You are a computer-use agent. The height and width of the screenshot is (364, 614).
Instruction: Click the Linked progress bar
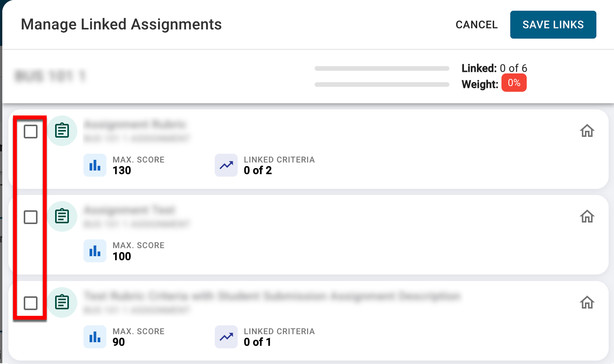pyautogui.click(x=382, y=68)
